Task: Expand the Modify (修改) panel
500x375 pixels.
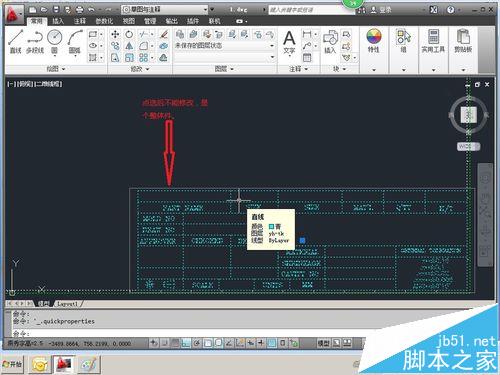Action: [x=140, y=69]
